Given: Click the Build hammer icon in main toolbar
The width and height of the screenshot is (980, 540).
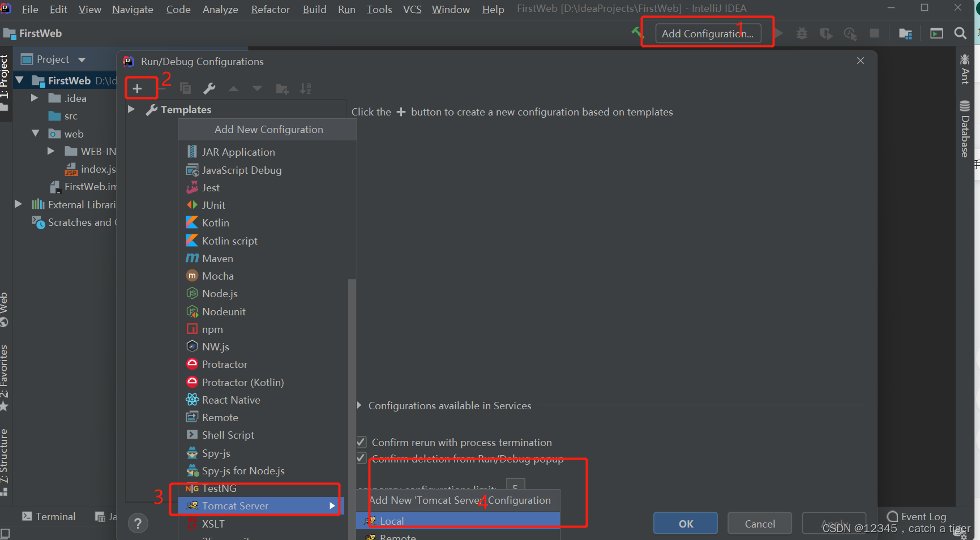Looking at the screenshot, I should click(637, 33).
